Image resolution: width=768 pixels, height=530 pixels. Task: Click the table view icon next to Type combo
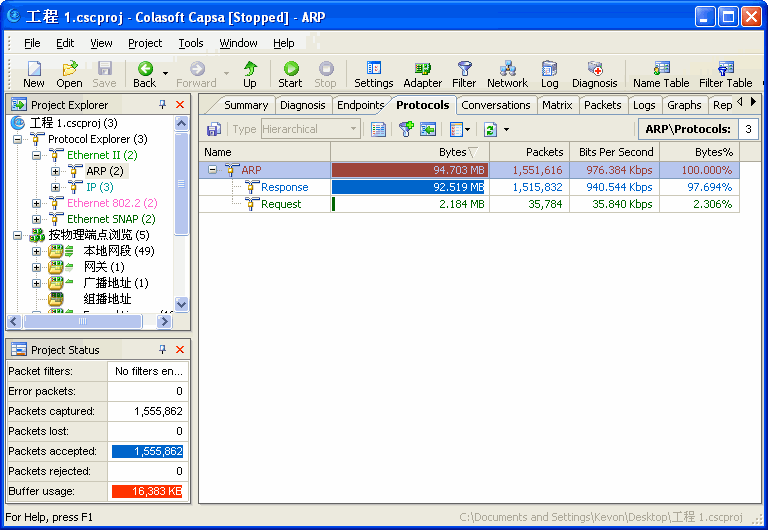coord(378,129)
